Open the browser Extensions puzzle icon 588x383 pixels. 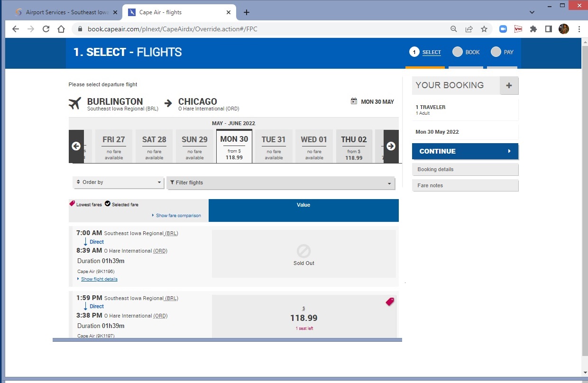(533, 29)
